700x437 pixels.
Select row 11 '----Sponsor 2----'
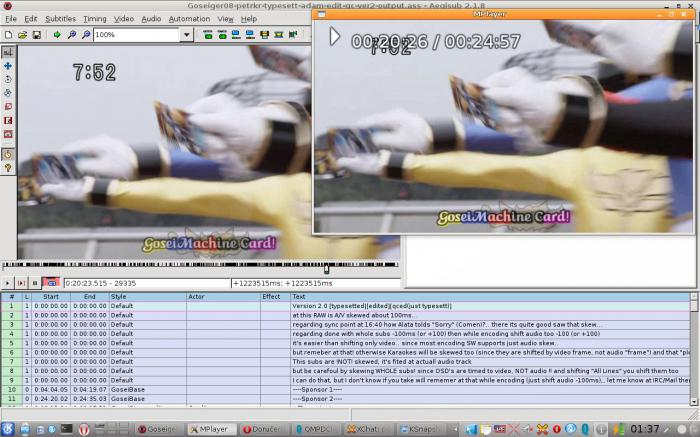point(345,399)
